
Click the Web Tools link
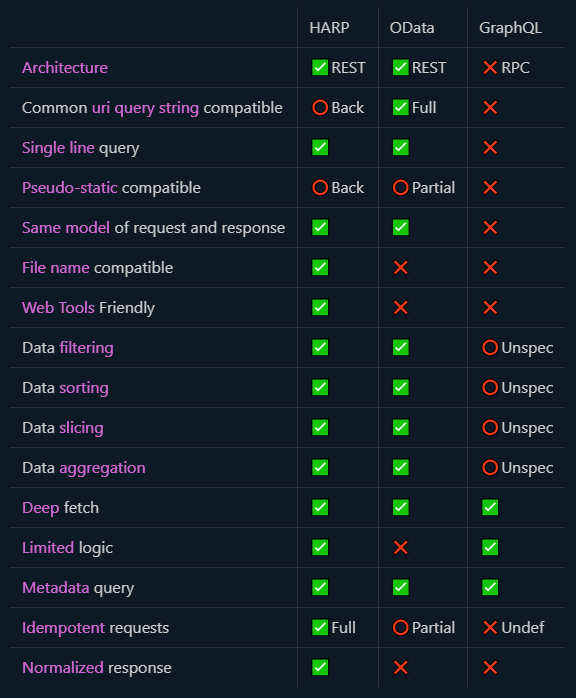pos(58,308)
